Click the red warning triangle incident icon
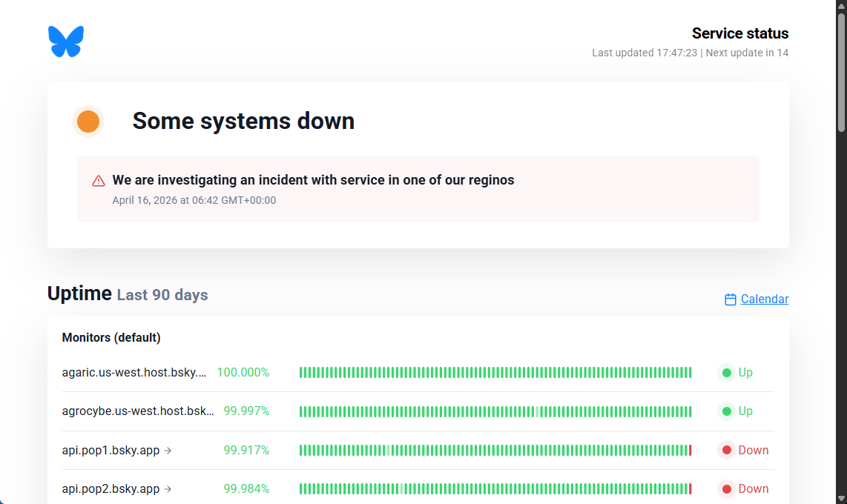 coord(99,181)
